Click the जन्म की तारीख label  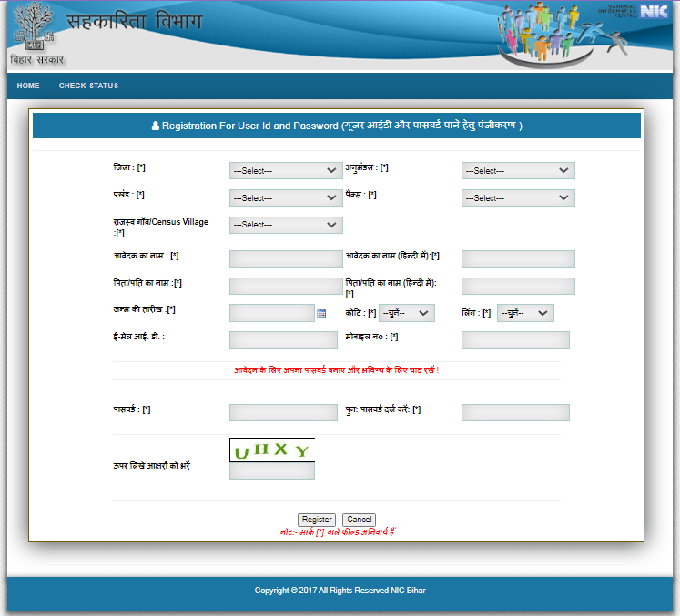(145, 309)
